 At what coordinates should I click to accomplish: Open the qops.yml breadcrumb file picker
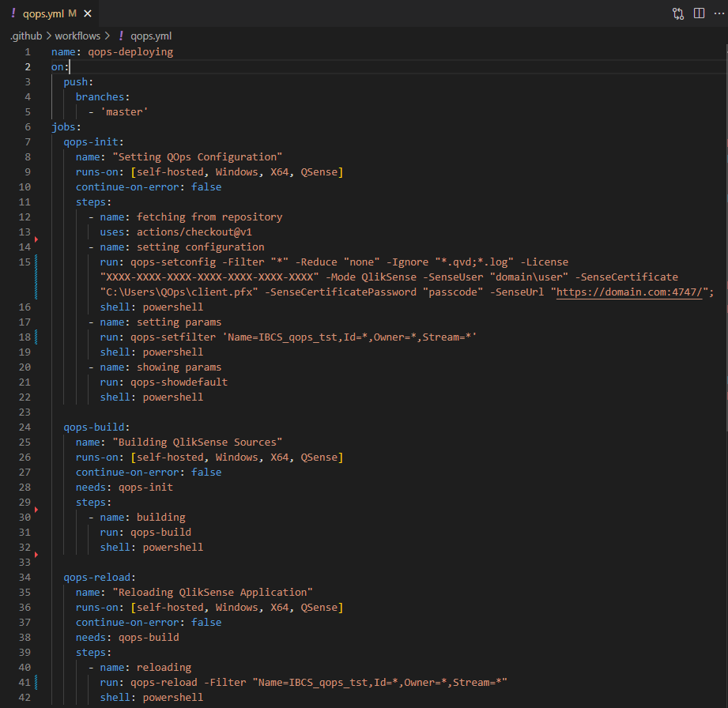(152, 36)
